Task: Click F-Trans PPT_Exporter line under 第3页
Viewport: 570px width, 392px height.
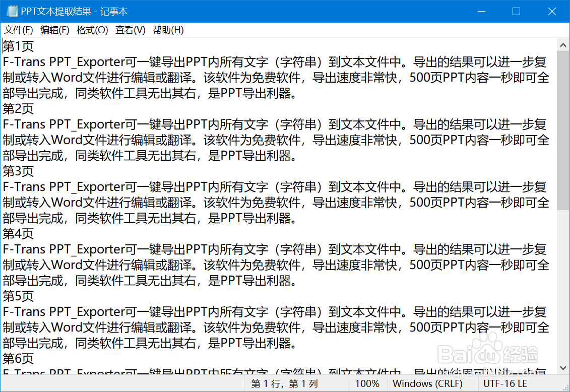Action: [275, 187]
